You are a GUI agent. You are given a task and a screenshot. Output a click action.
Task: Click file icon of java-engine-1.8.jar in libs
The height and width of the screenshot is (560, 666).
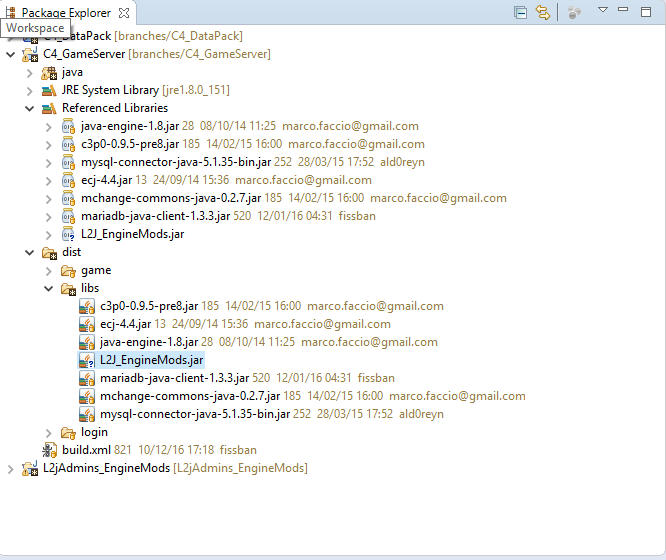(87, 342)
